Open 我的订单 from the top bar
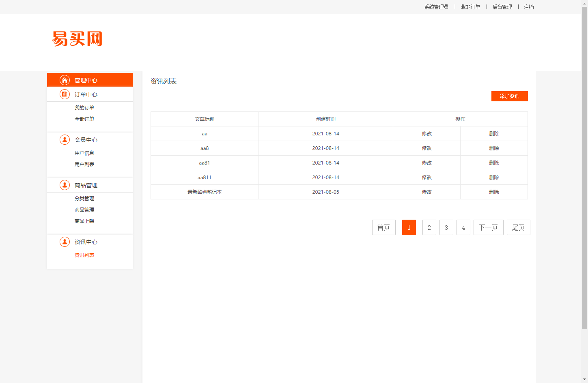This screenshot has height=383, width=588. 470,7
